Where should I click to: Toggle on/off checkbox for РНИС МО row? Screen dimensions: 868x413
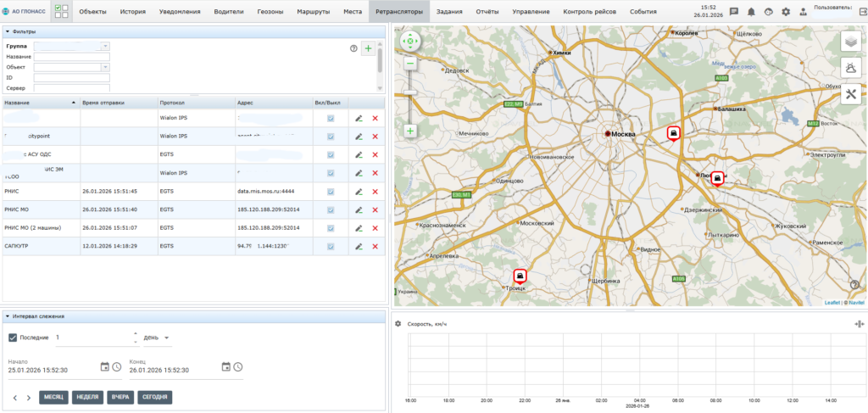331,209
